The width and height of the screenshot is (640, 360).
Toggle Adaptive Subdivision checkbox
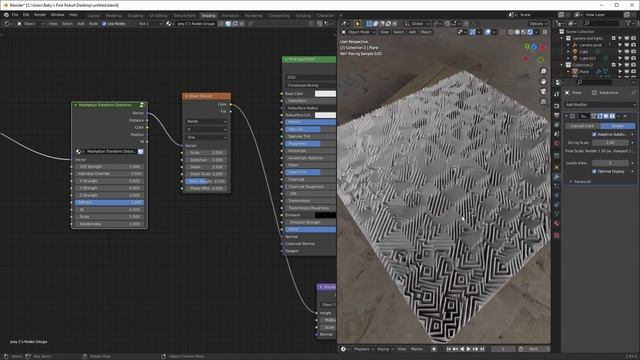pyautogui.click(x=594, y=134)
